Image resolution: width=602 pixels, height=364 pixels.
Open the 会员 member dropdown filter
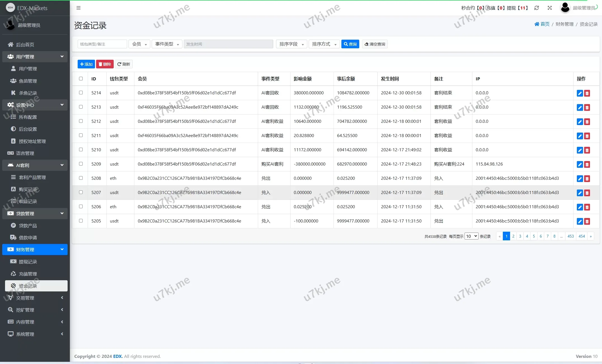pos(139,44)
